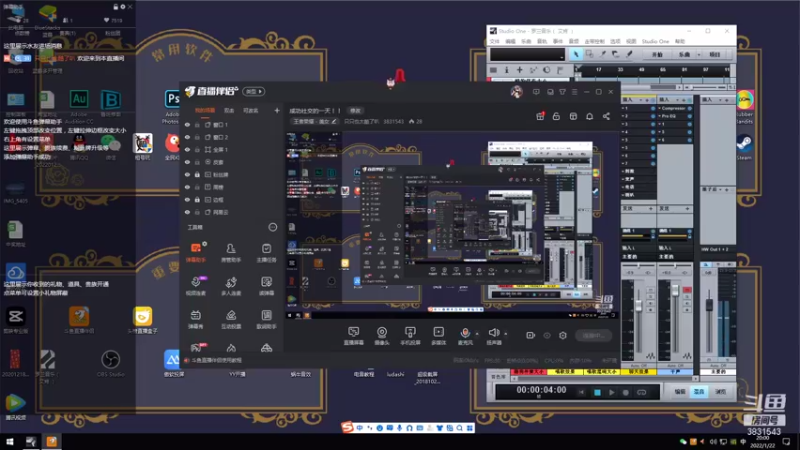Add a send on the first mixer channel
This screenshot has height=450, width=800.
(x=651, y=209)
